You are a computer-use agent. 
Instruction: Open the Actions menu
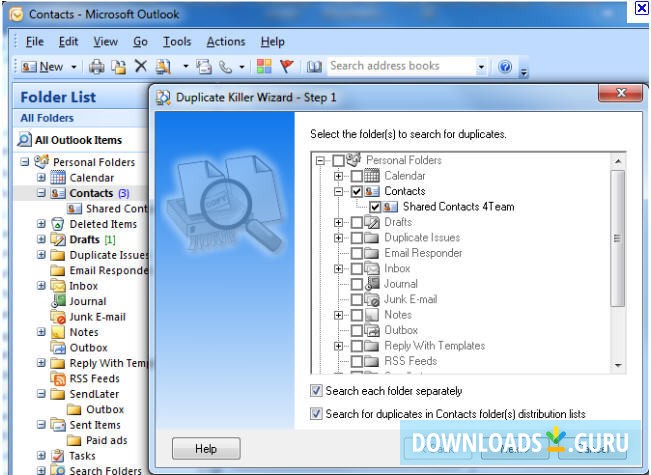pos(226,42)
